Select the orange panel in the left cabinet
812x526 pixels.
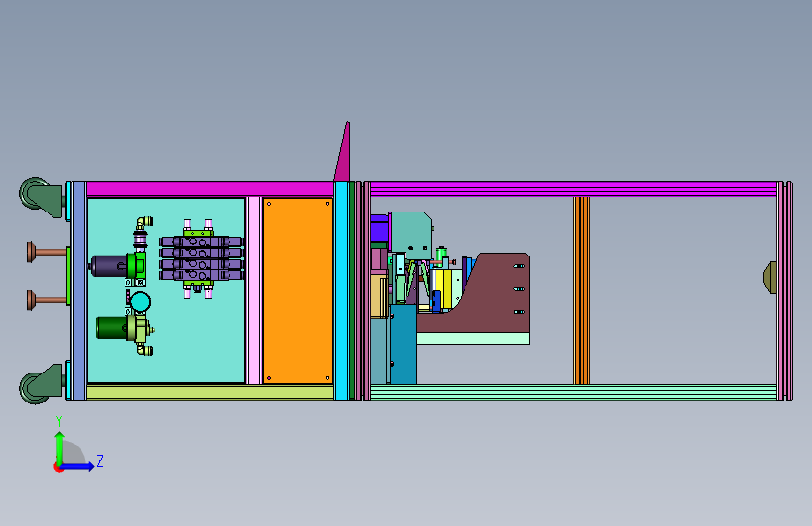pyautogui.click(x=298, y=290)
